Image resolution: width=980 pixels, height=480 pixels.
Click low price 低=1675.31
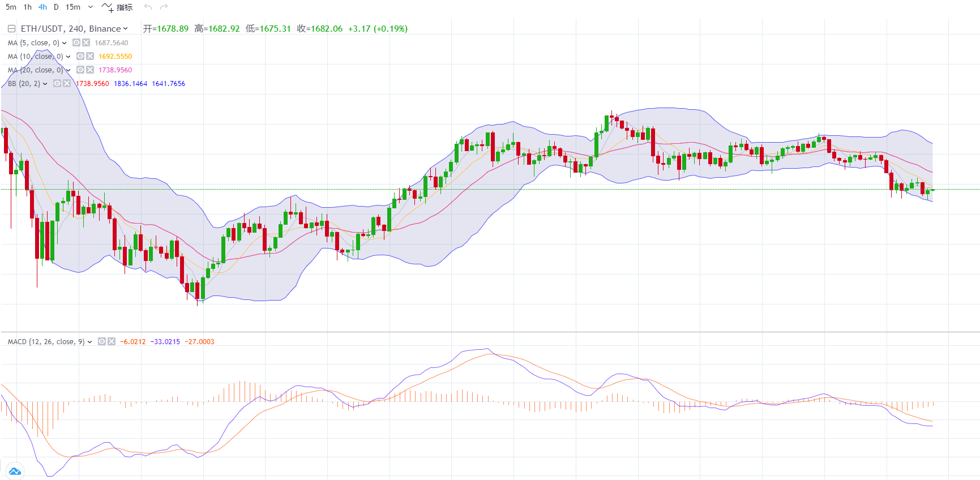(268, 29)
